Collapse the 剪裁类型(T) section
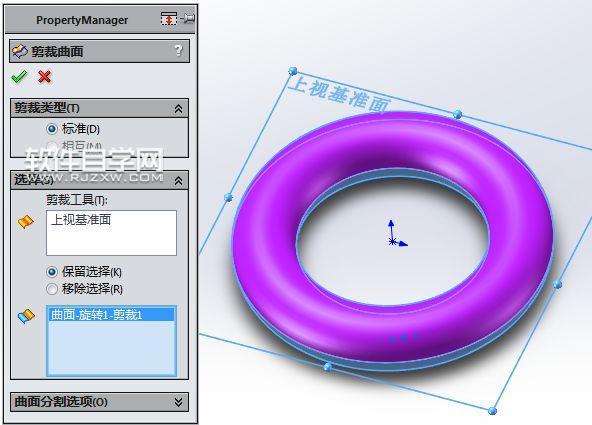Screen dimensions: 592x425 [178, 109]
